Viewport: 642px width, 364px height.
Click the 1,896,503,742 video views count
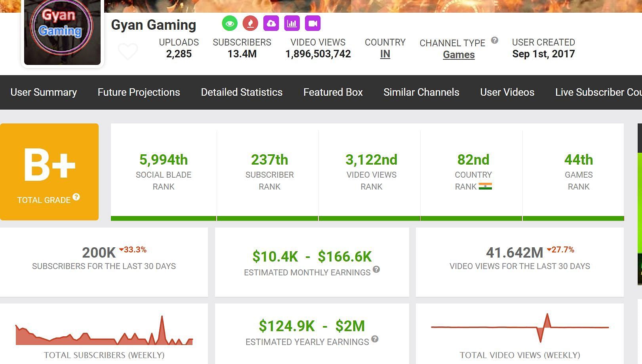(318, 54)
